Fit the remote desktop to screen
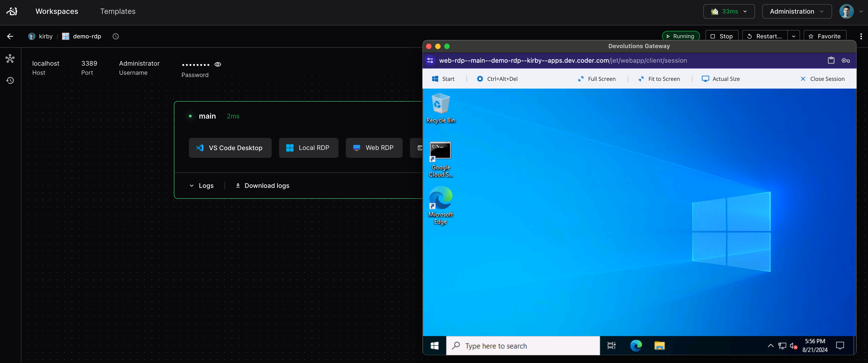 click(x=659, y=79)
